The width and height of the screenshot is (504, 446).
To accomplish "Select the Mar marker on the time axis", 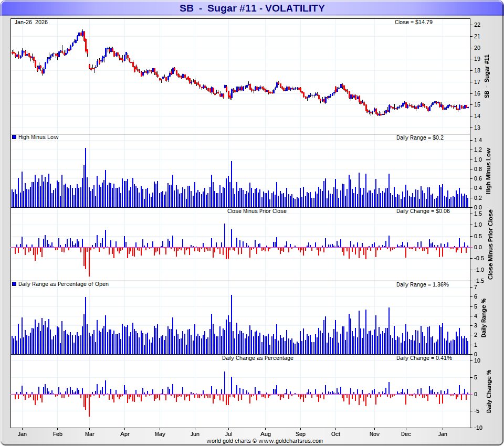I will click(x=89, y=434).
